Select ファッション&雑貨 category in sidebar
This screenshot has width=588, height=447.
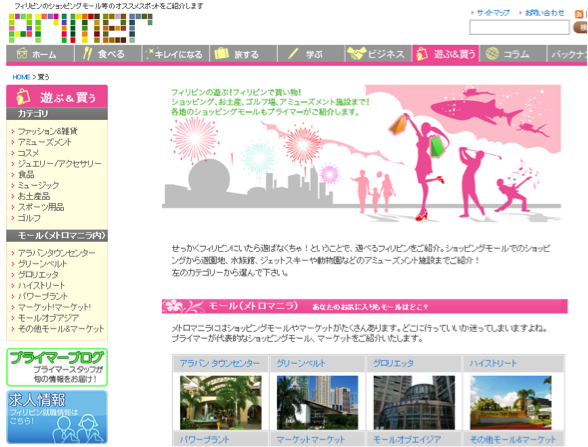(48, 131)
